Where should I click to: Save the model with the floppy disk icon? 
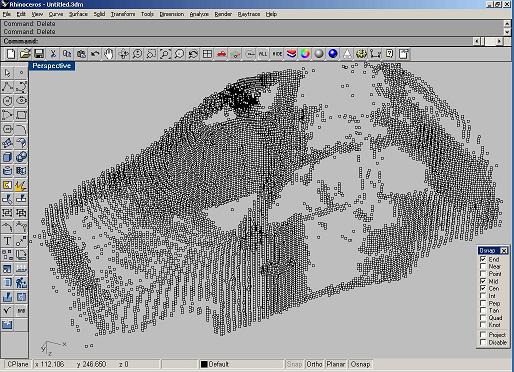click(x=39, y=54)
